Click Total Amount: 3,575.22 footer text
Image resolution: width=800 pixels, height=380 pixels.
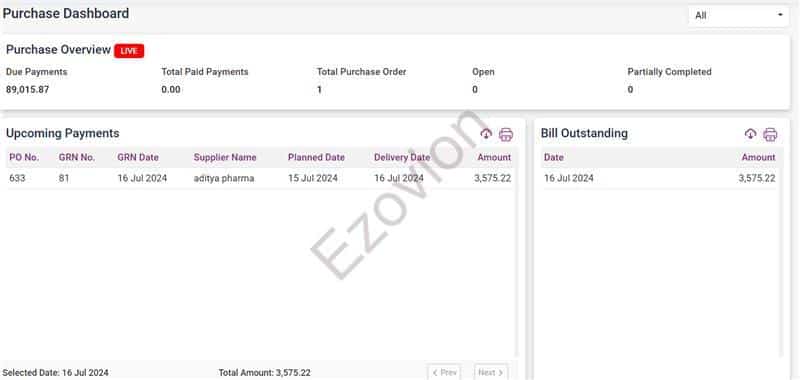[264, 373]
